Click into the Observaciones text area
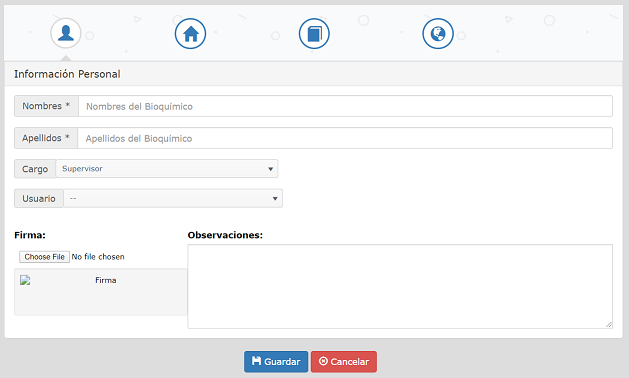 click(400, 287)
